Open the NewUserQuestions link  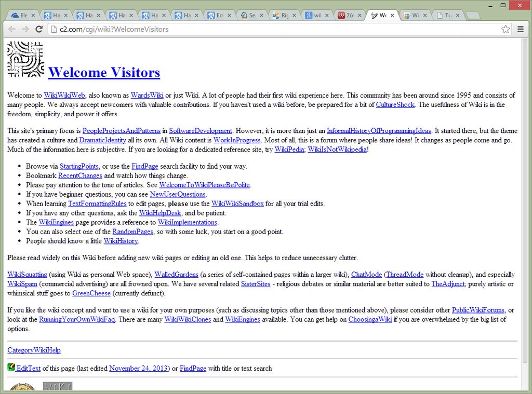pyautogui.click(x=178, y=194)
